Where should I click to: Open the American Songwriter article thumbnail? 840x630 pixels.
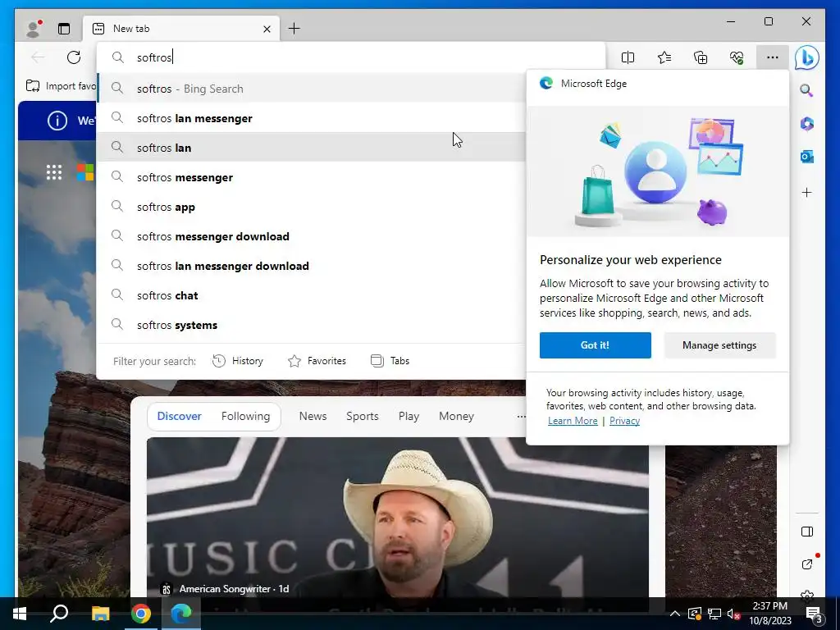pos(398,517)
